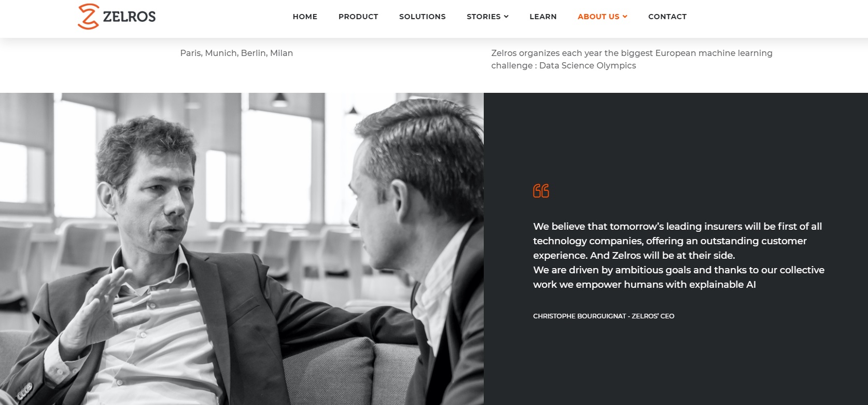Select the STORIES menu label
The height and width of the screenshot is (405, 868).
(x=483, y=17)
